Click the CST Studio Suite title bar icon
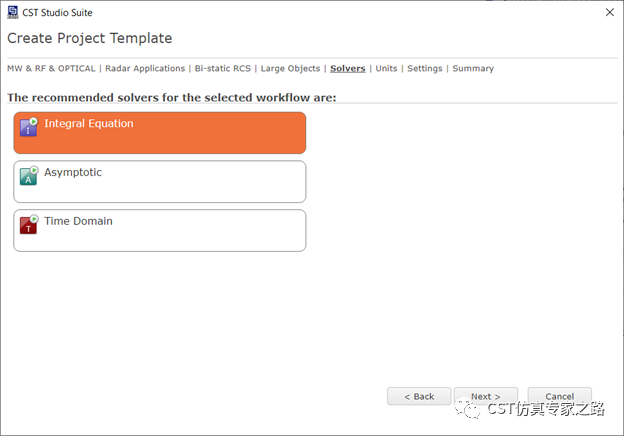This screenshot has width=624, height=436. tap(12, 12)
